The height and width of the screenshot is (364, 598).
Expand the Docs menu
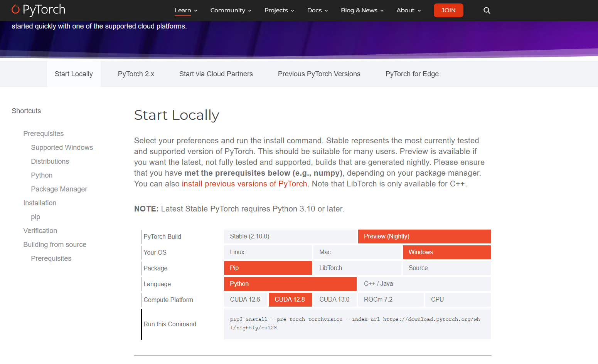click(x=317, y=10)
